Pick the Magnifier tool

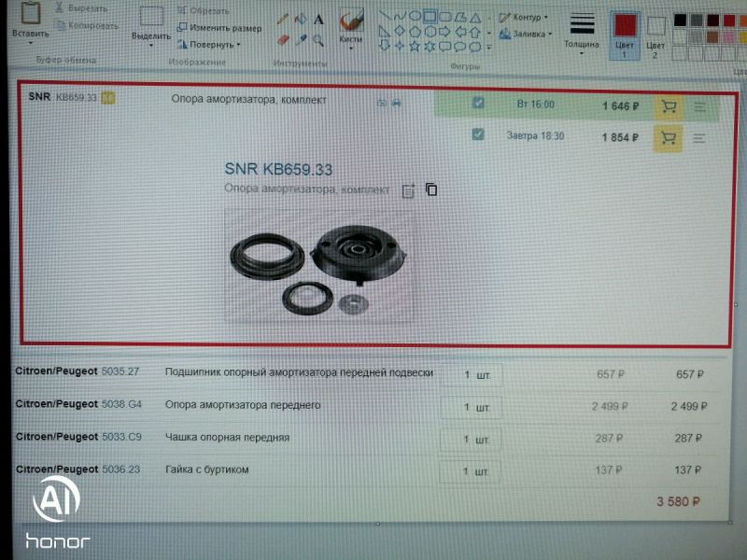tap(318, 40)
